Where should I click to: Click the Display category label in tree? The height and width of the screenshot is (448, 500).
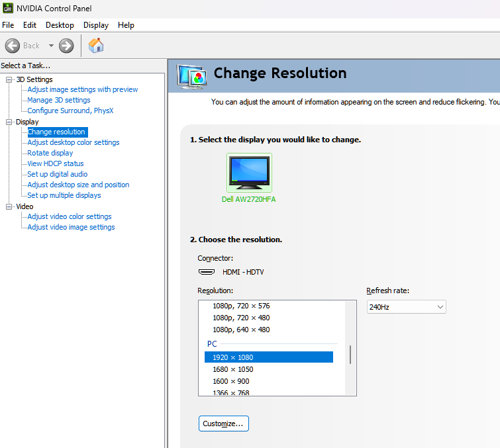click(27, 122)
